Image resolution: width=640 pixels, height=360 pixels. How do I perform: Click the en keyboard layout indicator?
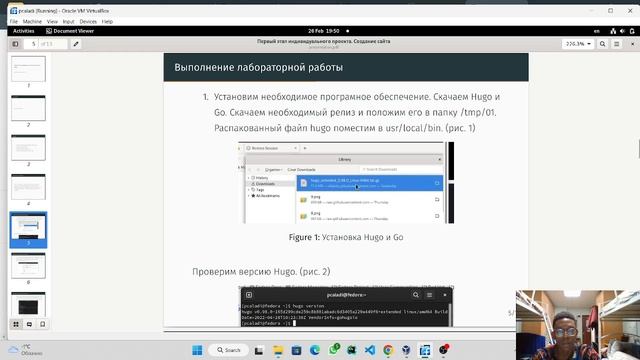597,31
